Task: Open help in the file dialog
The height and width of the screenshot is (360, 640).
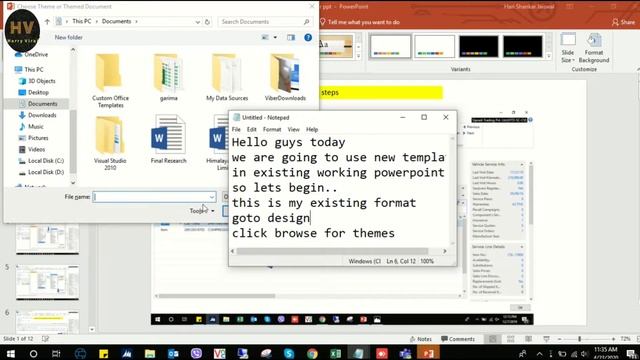Action: (308, 38)
